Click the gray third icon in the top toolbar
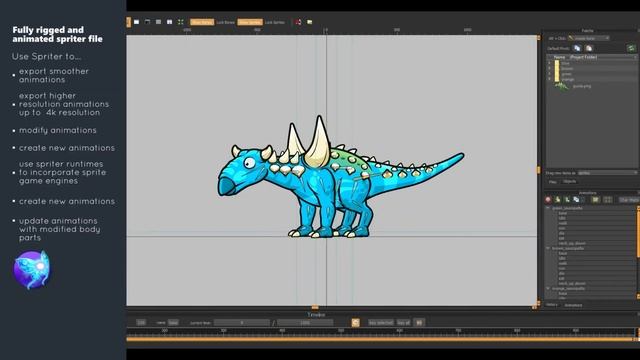The image size is (640, 360). (158, 22)
